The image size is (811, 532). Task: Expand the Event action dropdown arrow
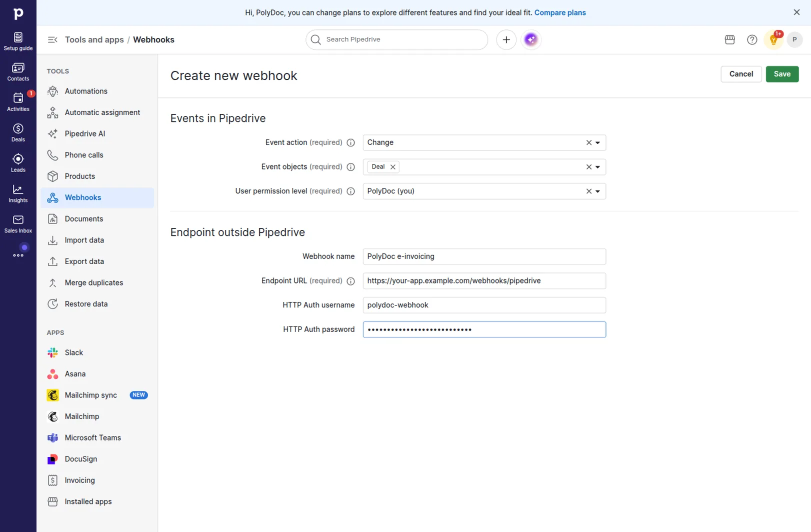point(597,142)
